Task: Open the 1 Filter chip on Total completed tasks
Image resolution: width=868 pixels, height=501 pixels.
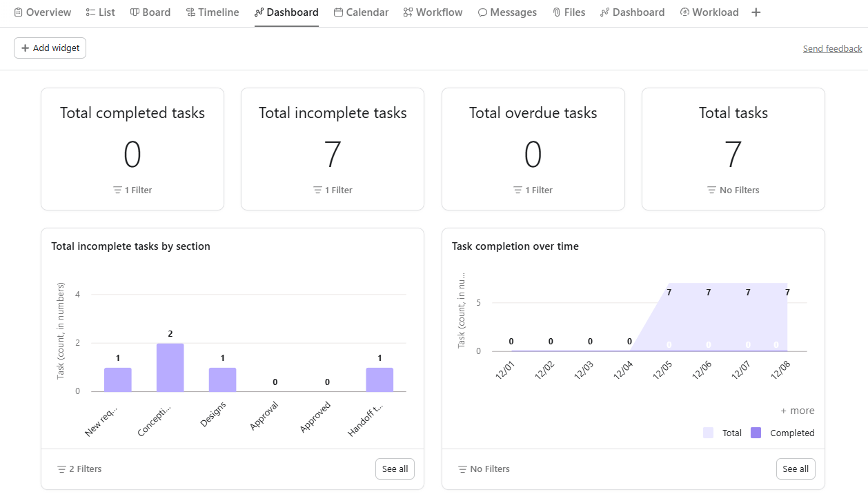Action: [132, 190]
